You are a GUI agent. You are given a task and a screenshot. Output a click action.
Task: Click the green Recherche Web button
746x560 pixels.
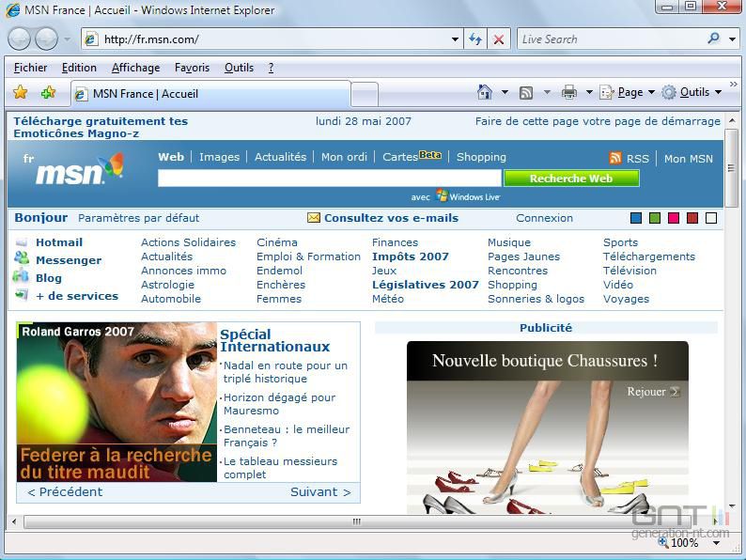point(571,179)
